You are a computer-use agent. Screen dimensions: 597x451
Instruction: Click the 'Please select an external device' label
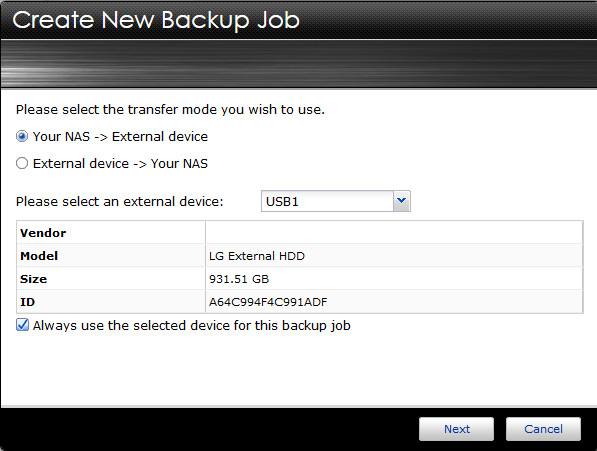pos(120,201)
